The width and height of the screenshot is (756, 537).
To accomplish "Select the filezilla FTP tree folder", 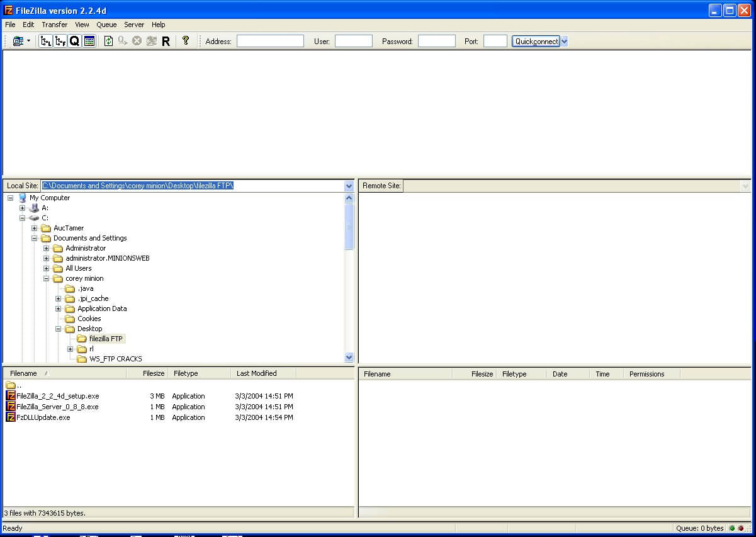I will coord(106,339).
